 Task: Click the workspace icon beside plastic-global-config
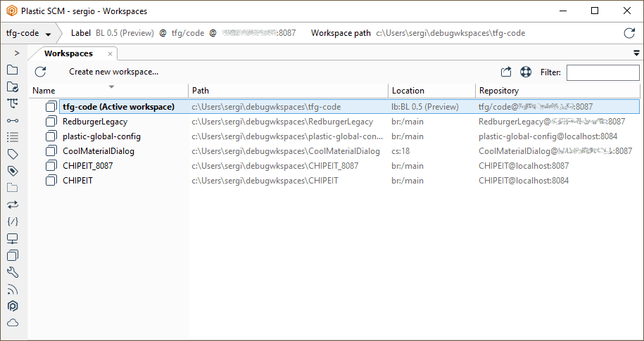(x=51, y=136)
